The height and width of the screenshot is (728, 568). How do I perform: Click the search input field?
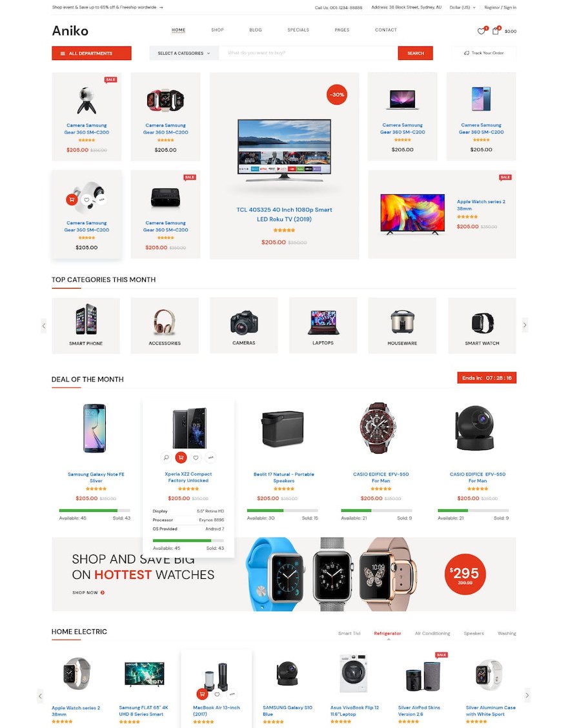click(x=309, y=53)
